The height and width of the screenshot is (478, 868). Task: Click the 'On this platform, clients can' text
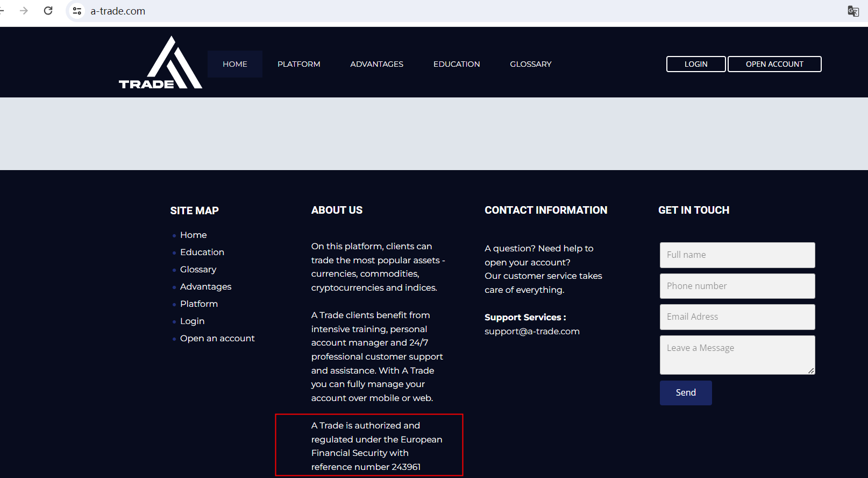coord(372,247)
